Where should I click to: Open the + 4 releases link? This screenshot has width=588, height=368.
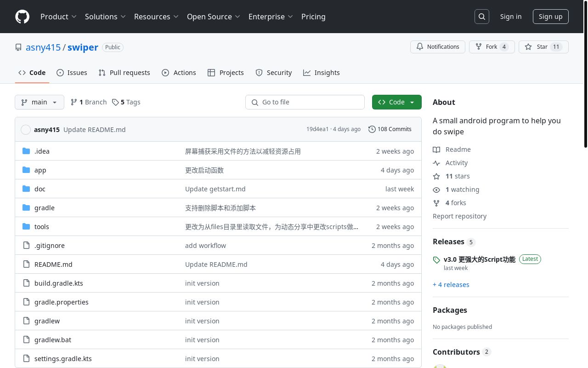click(451, 284)
